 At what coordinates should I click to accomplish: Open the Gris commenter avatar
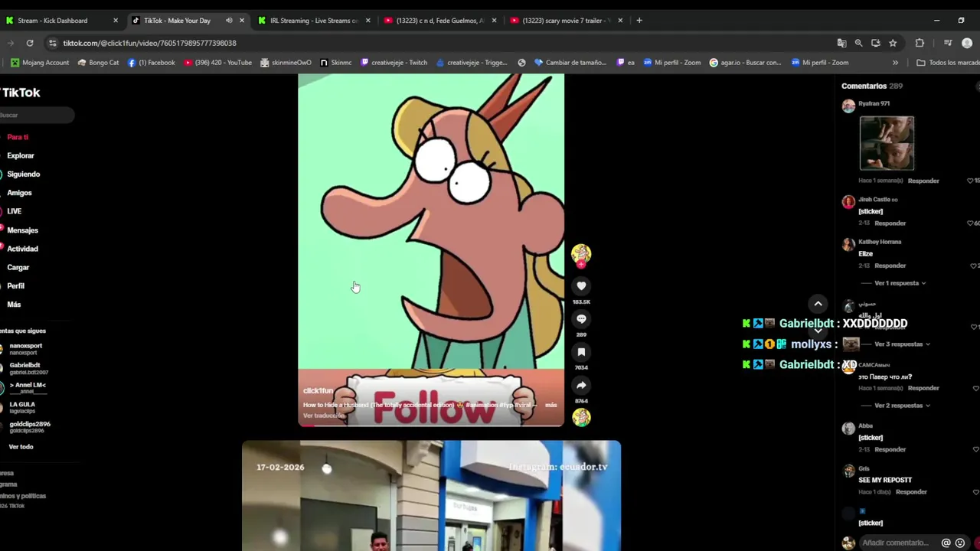pyautogui.click(x=848, y=471)
